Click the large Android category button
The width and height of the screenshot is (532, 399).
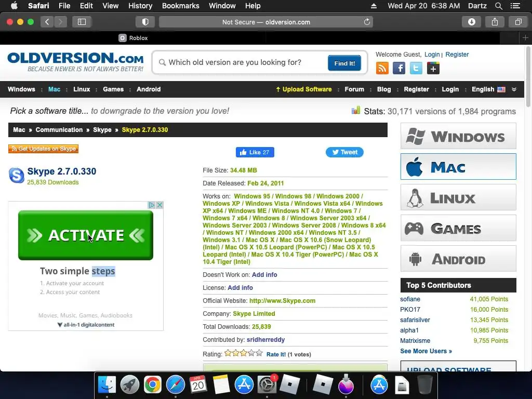click(x=458, y=259)
